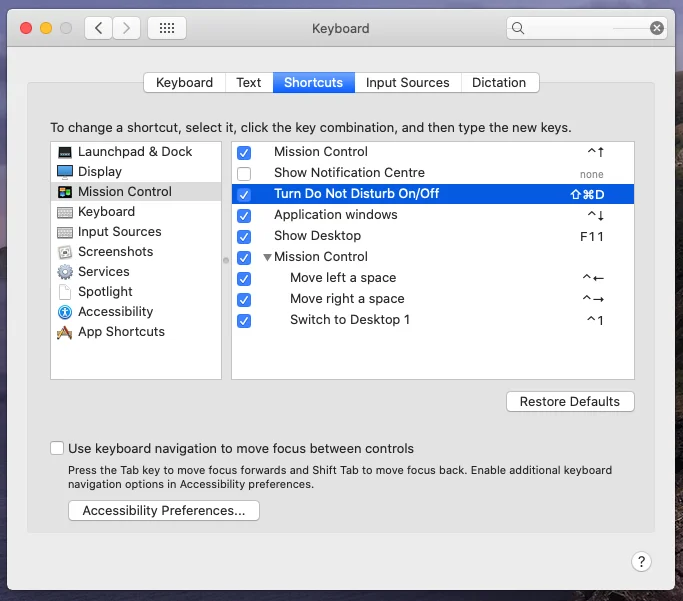Viewport: 683px width, 601px height.
Task: Clear the search field with X button
Action: tap(656, 28)
